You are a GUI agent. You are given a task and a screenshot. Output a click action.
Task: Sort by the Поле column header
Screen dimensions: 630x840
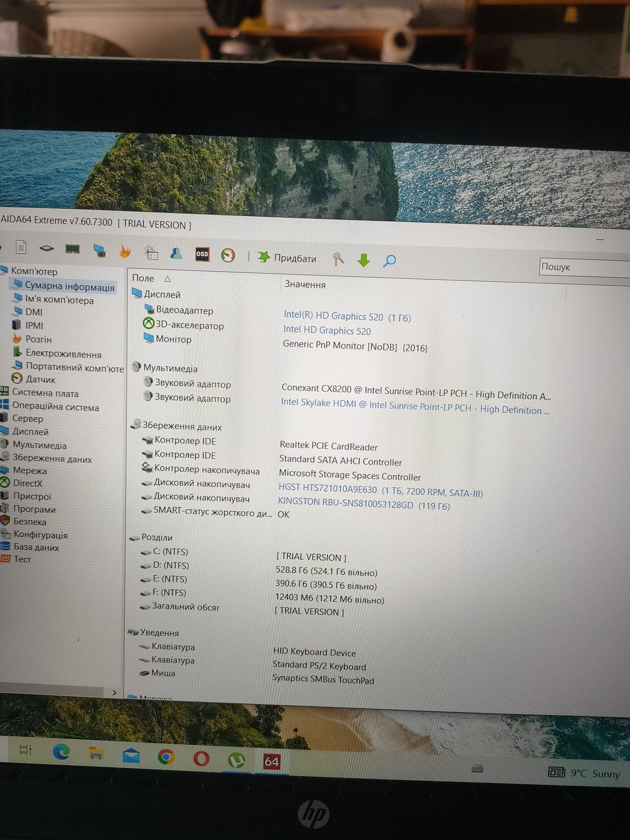tap(143, 278)
